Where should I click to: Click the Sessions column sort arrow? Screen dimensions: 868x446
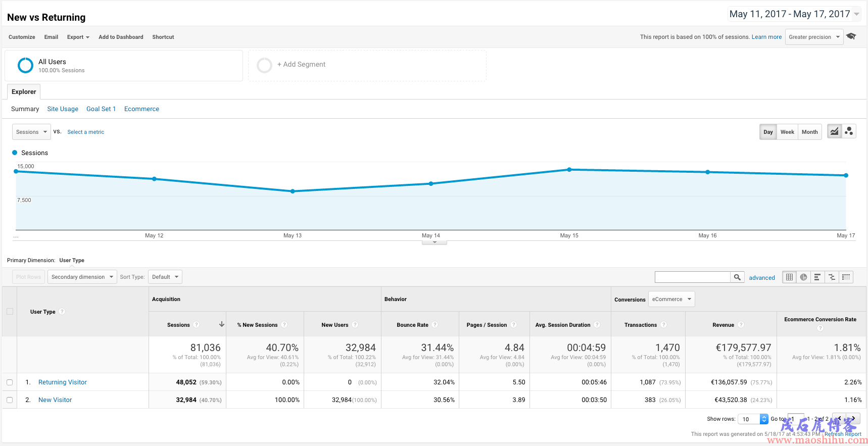(x=221, y=324)
